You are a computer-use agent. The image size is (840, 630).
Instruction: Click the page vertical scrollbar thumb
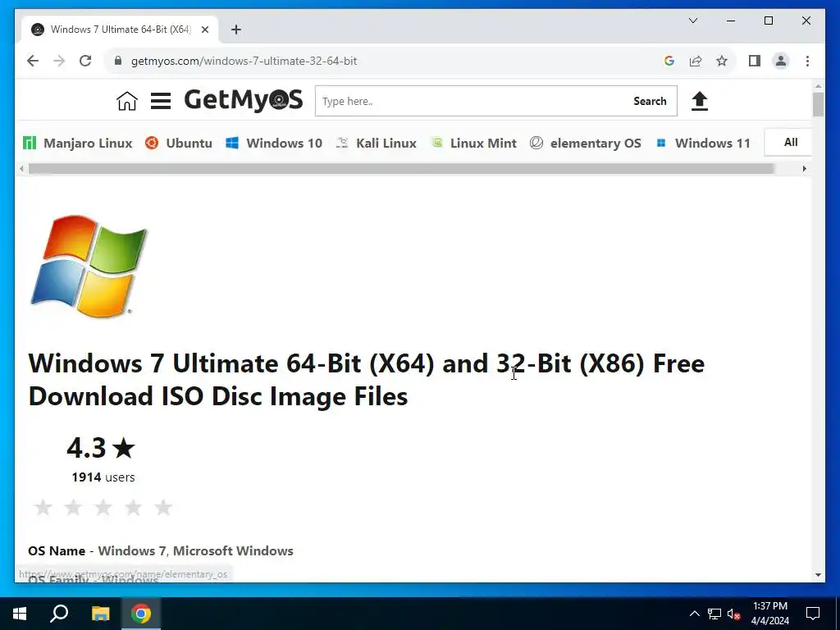[818, 104]
